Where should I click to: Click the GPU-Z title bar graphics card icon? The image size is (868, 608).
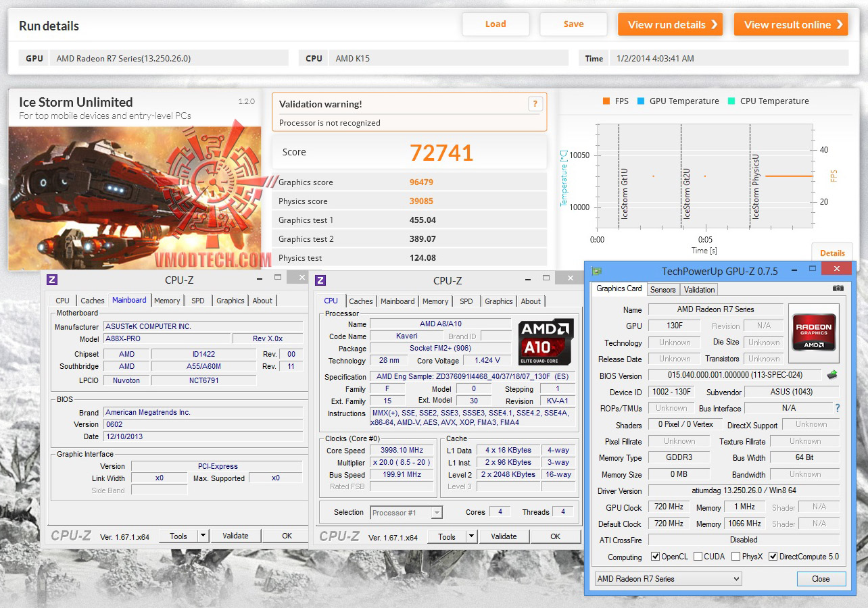pos(597,271)
